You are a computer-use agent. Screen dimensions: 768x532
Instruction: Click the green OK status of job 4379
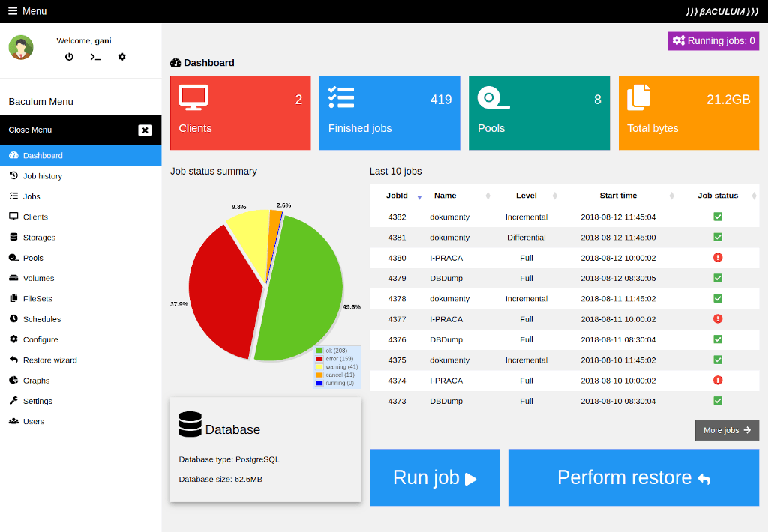[718, 278]
